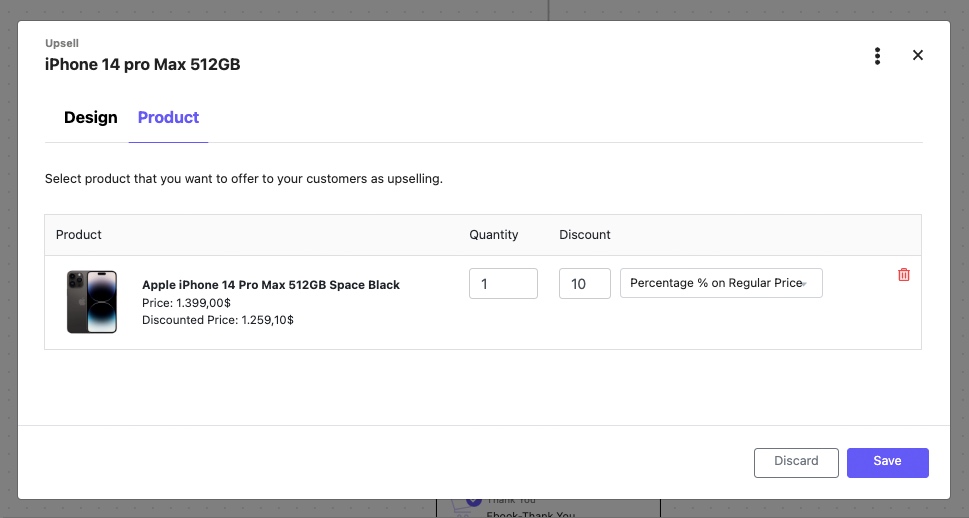Click the Discounted Price: 1.259,10$ text
Image resolution: width=969 pixels, height=518 pixels.
218,320
